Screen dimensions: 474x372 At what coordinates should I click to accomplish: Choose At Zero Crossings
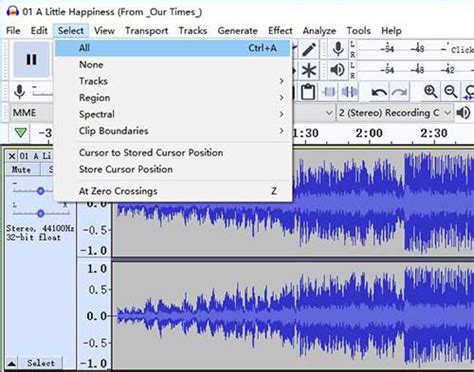click(x=173, y=191)
